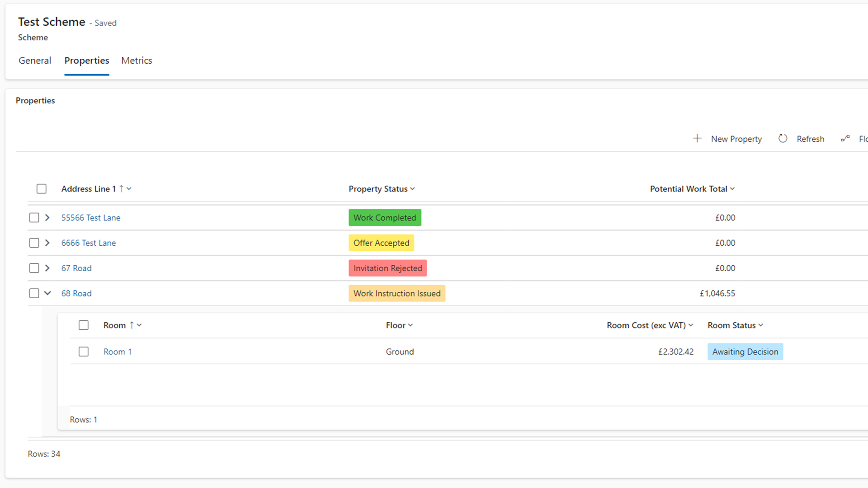
Task: Expand the 6666 Test Lane row
Action: click(x=47, y=243)
